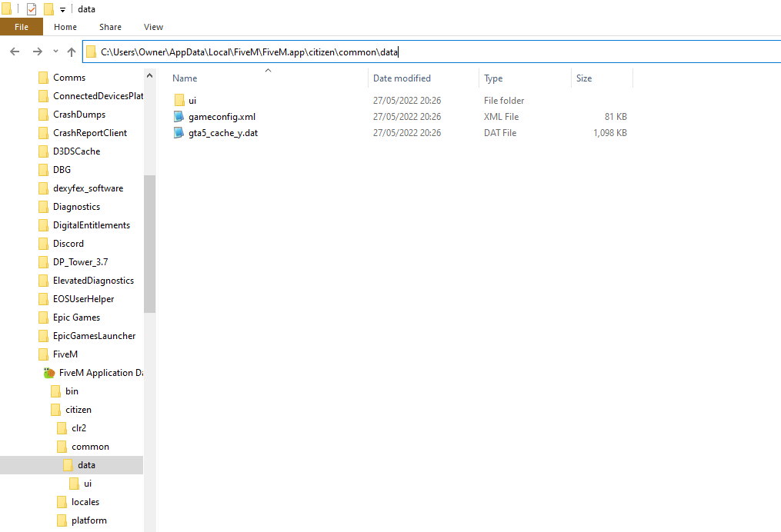
Task: Open the ui folder icon in file list
Action: pyautogui.click(x=179, y=101)
